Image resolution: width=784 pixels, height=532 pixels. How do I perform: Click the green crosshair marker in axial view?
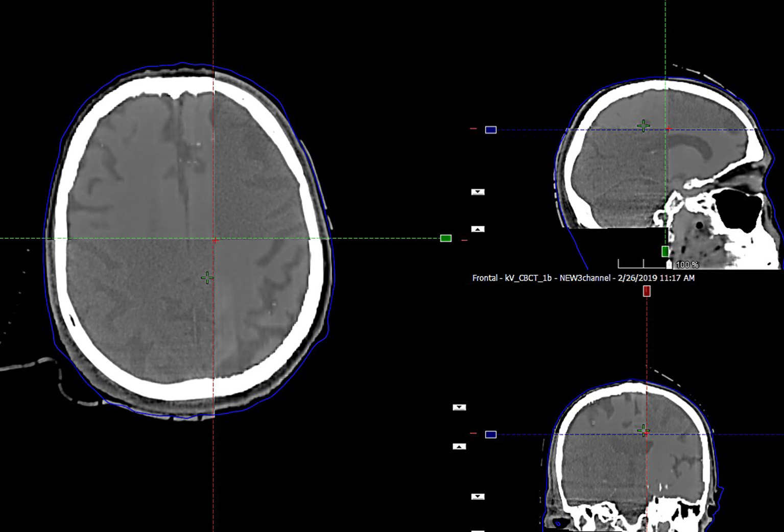click(207, 278)
